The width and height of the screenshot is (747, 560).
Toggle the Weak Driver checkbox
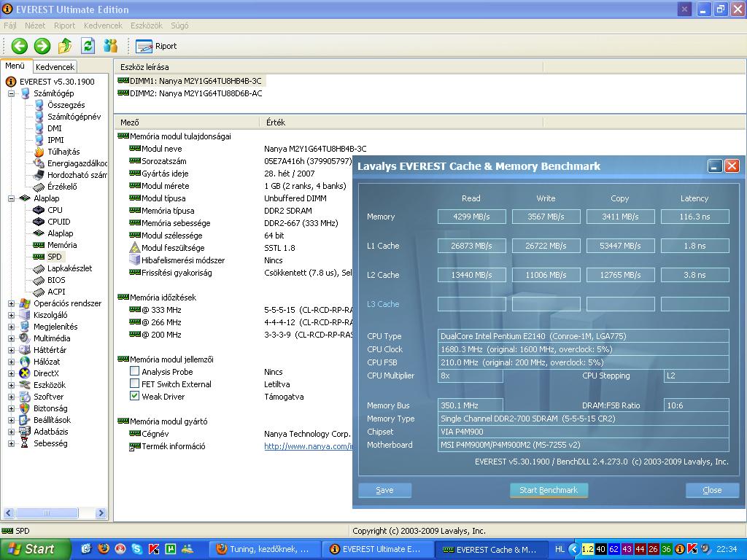pyautogui.click(x=134, y=396)
